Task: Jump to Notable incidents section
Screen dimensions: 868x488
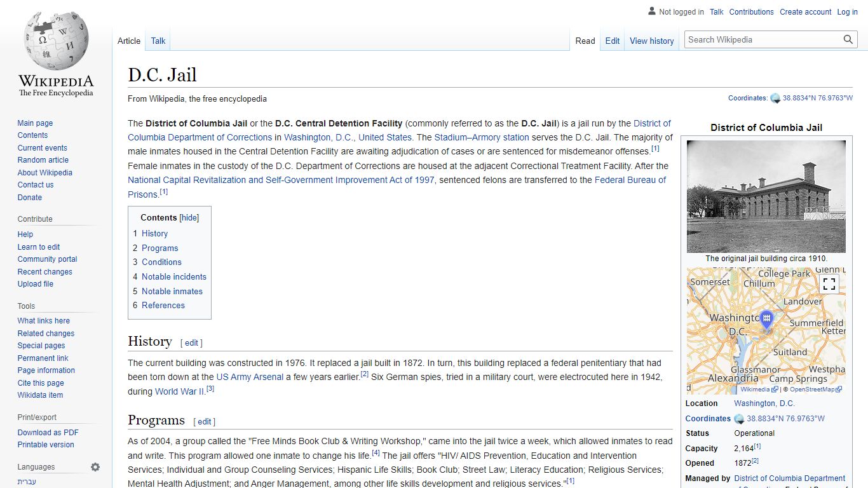Action: 174,276
